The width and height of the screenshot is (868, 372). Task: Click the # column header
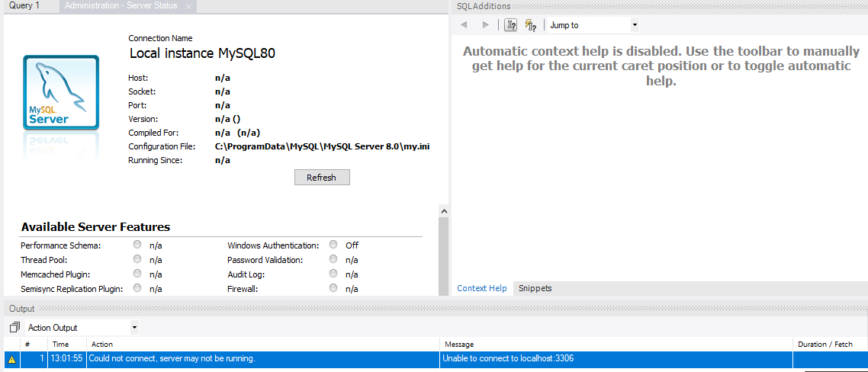click(34, 345)
